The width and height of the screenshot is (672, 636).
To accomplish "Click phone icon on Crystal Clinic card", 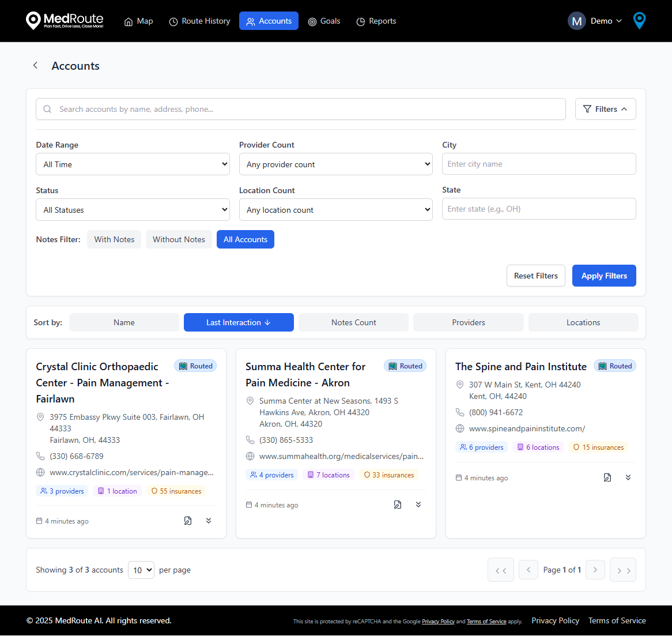I will tap(40, 456).
